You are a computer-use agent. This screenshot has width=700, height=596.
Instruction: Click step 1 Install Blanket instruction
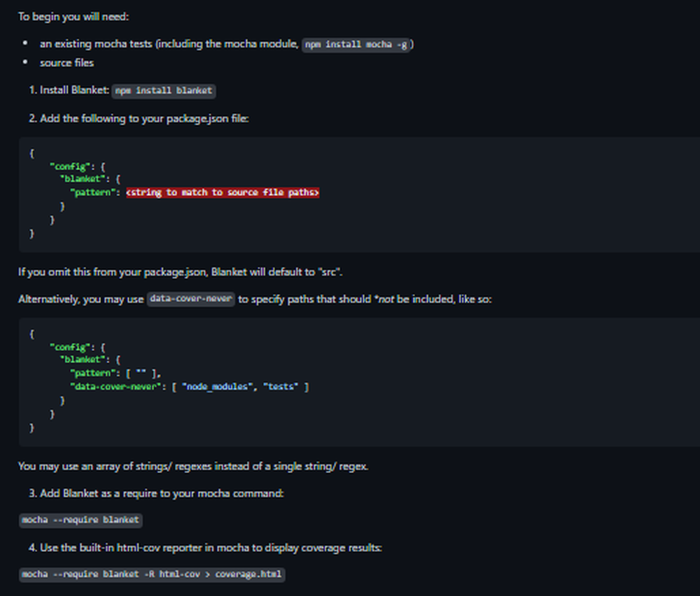[x=73, y=90]
